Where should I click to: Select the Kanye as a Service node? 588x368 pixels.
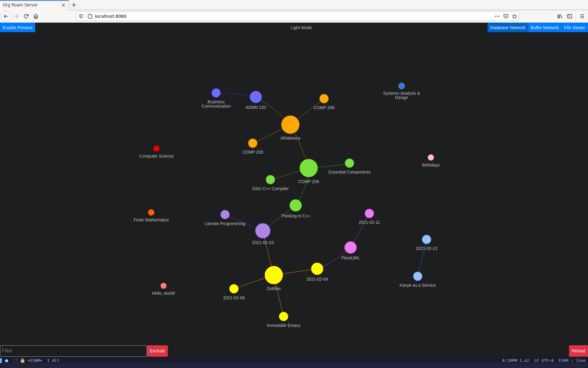pyautogui.click(x=417, y=276)
